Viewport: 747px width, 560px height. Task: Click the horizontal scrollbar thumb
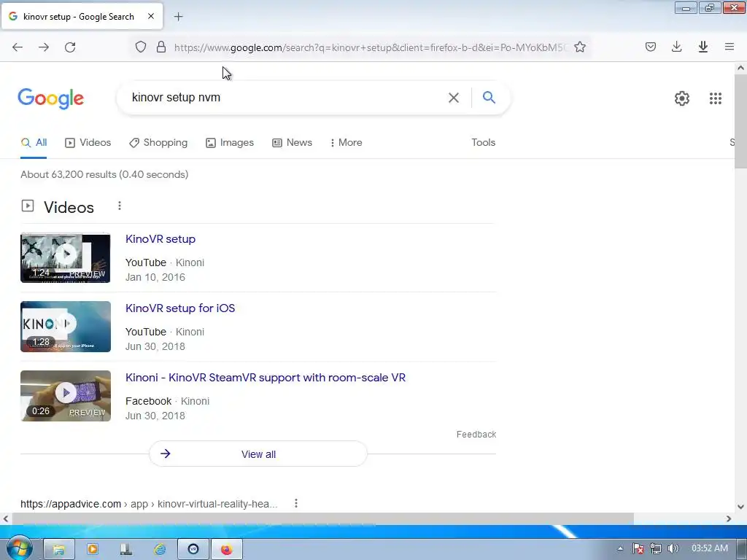click(x=323, y=518)
